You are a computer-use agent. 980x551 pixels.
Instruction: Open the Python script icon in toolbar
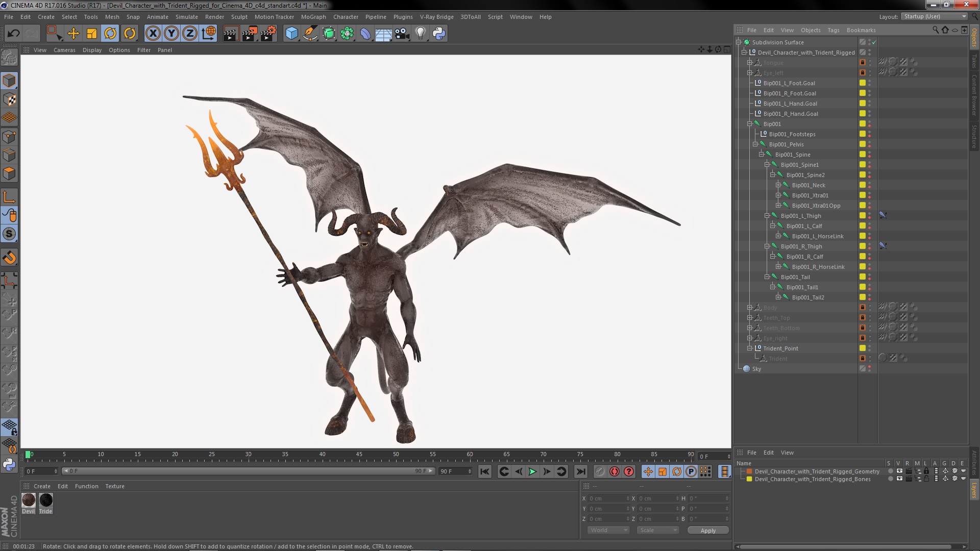(x=439, y=34)
